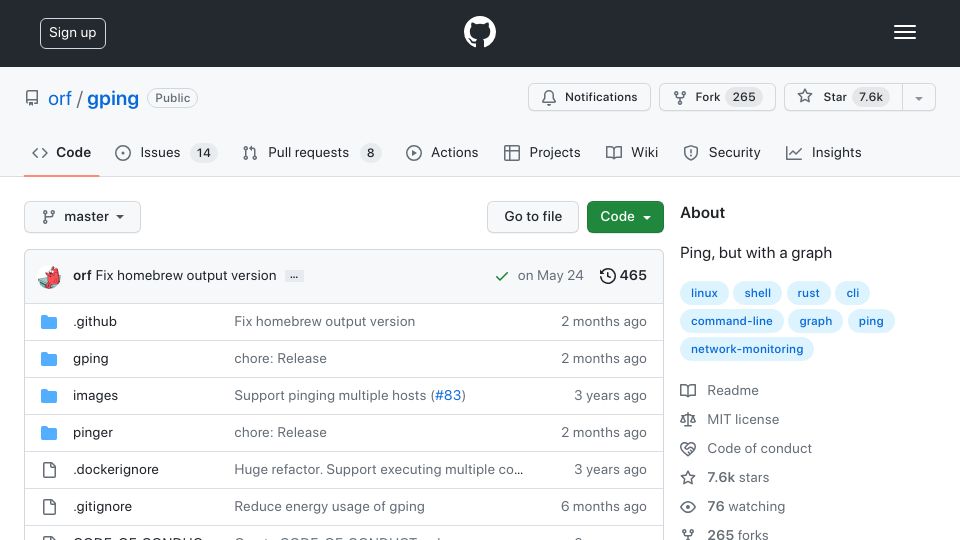Open the hamburger navigation menu
Viewport: 960px width, 540px height.
904,32
